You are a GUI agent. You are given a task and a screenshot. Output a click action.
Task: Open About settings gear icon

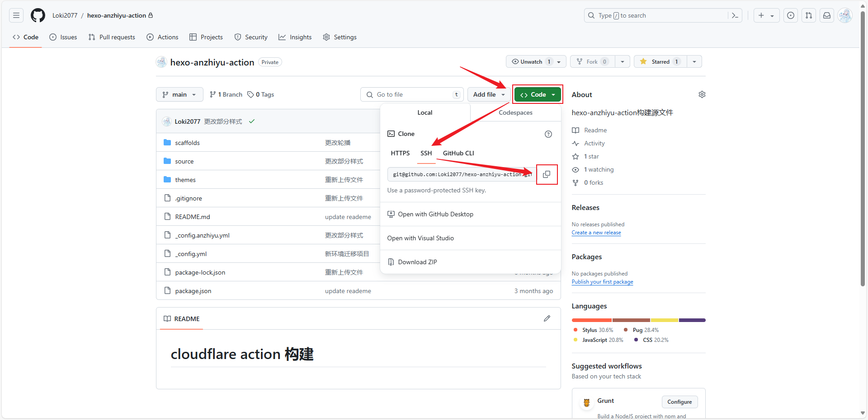[x=702, y=94]
